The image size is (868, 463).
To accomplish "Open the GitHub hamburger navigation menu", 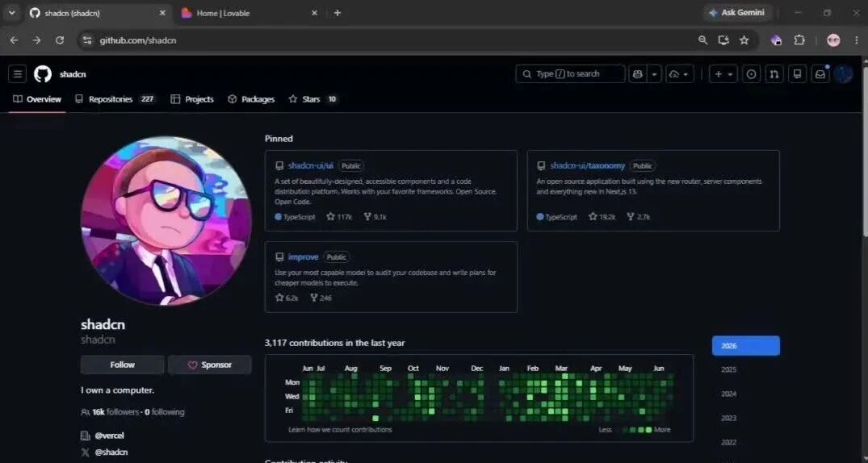I will click(x=17, y=74).
